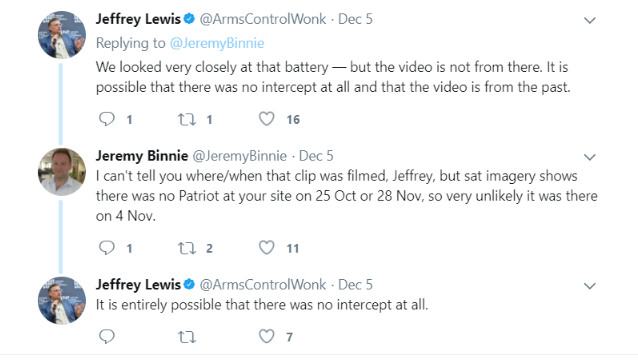The image size is (638, 363).
Task: Open the @JeremyBinnie mention in 'Replying to'
Action: (217, 43)
